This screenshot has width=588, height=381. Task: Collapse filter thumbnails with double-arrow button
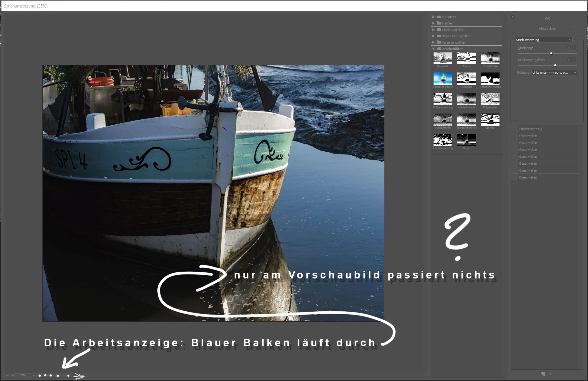click(513, 17)
